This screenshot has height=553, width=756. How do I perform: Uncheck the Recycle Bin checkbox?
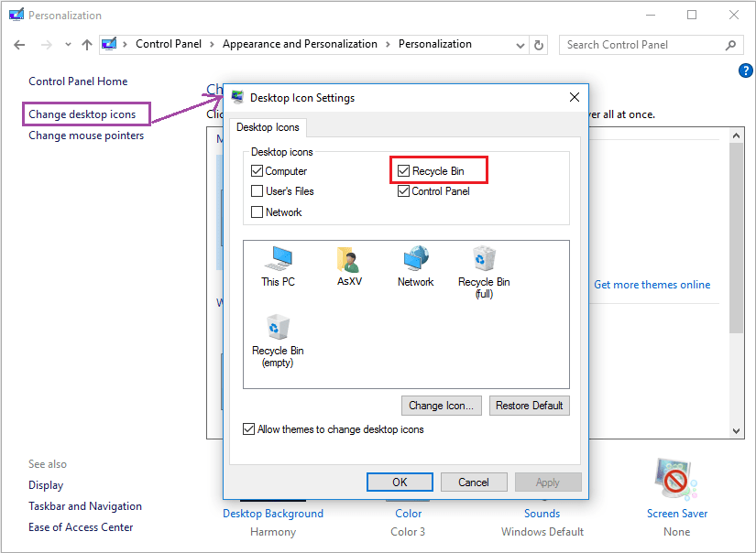(404, 171)
